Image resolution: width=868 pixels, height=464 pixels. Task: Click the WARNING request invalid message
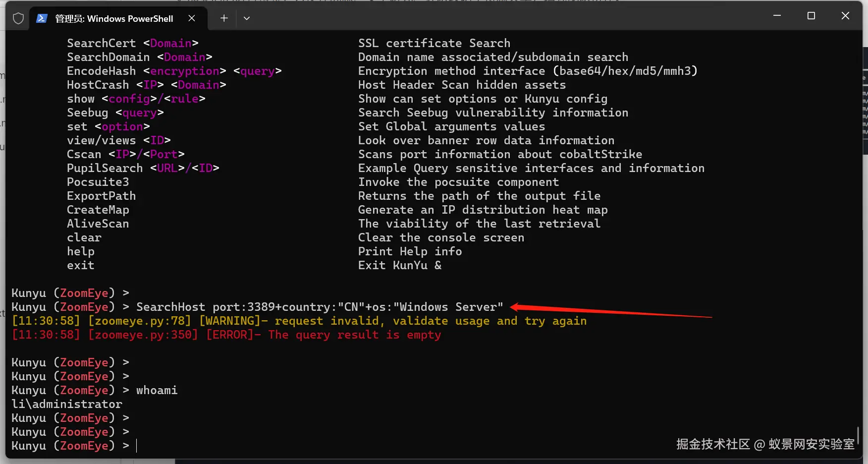299,321
